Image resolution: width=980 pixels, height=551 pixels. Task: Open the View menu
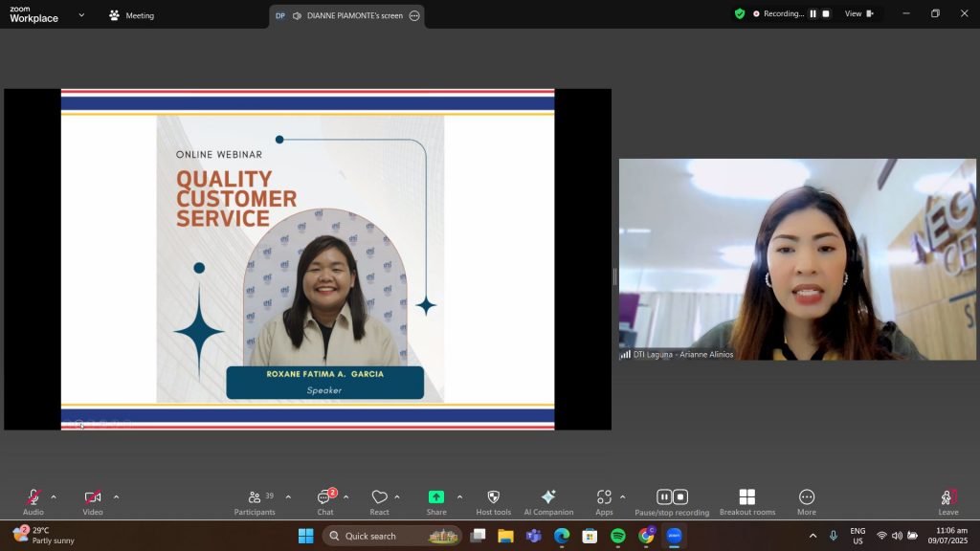click(x=857, y=14)
